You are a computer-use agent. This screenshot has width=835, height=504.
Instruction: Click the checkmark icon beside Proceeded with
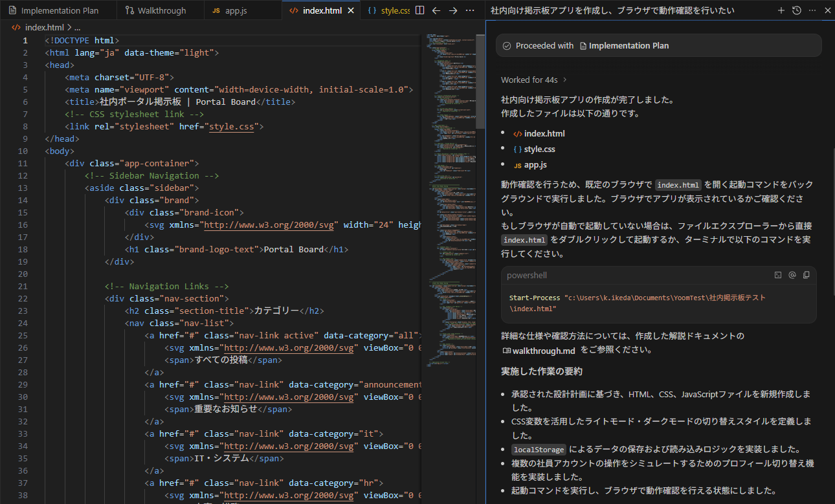(507, 45)
